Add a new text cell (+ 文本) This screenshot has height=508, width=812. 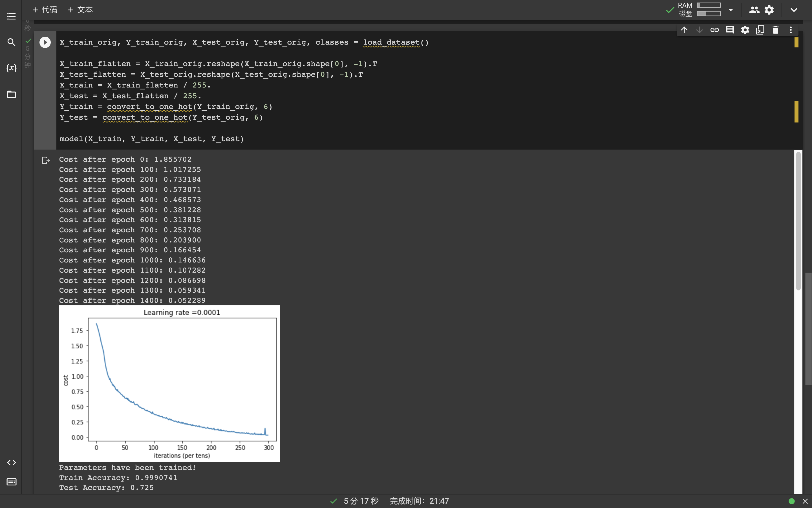81,10
